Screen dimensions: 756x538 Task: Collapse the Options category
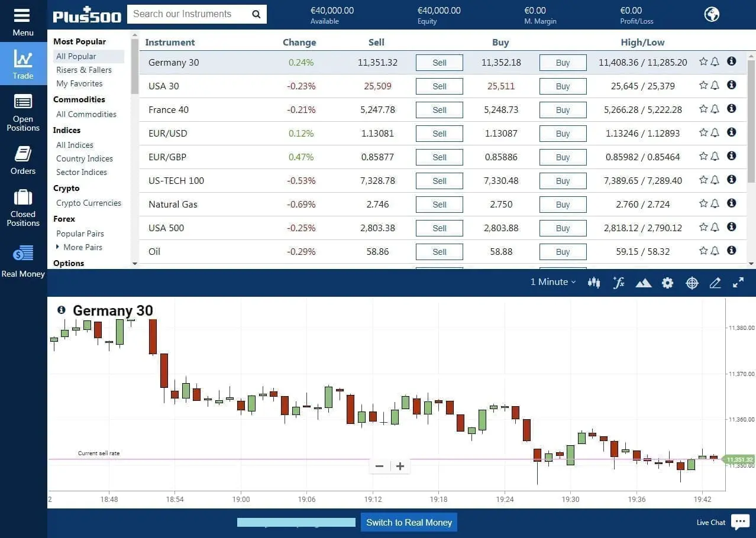68,263
